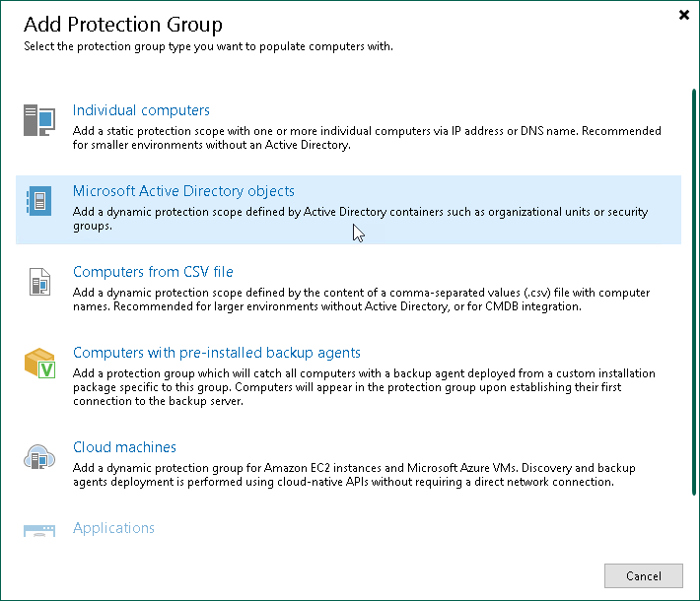Screen dimensions: 700x601
Task: Click the Cancel button
Action: (643, 576)
